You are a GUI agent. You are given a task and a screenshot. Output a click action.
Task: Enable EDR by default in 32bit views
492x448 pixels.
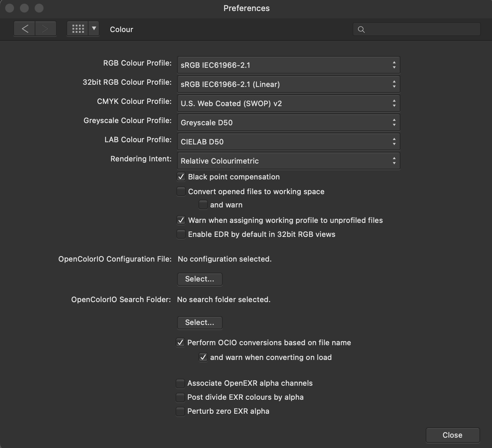pos(181,234)
